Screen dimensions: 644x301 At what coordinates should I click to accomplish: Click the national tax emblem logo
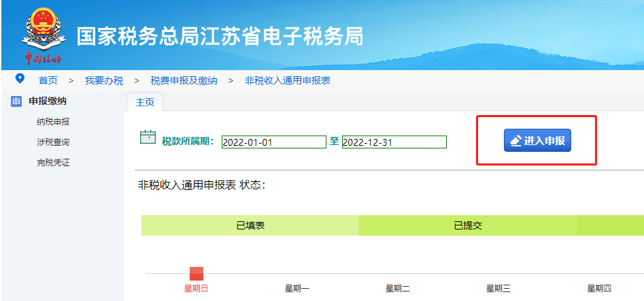pyautogui.click(x=44, y=36)
